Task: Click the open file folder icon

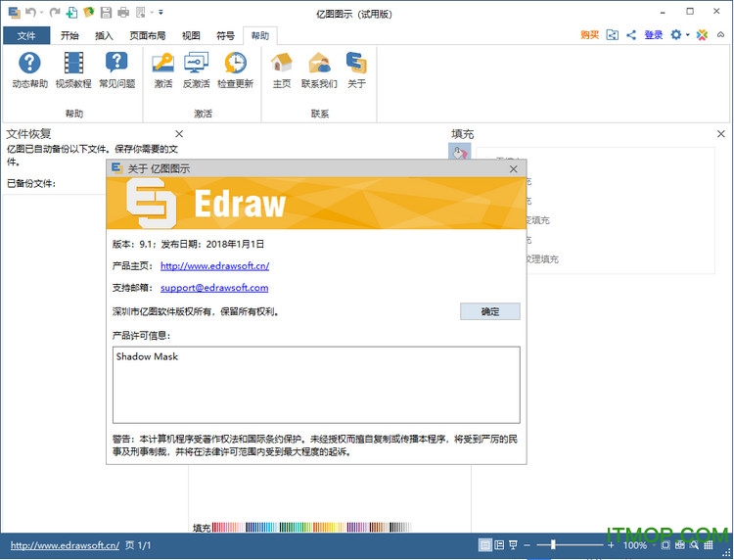Action: (x=89, y=12)
